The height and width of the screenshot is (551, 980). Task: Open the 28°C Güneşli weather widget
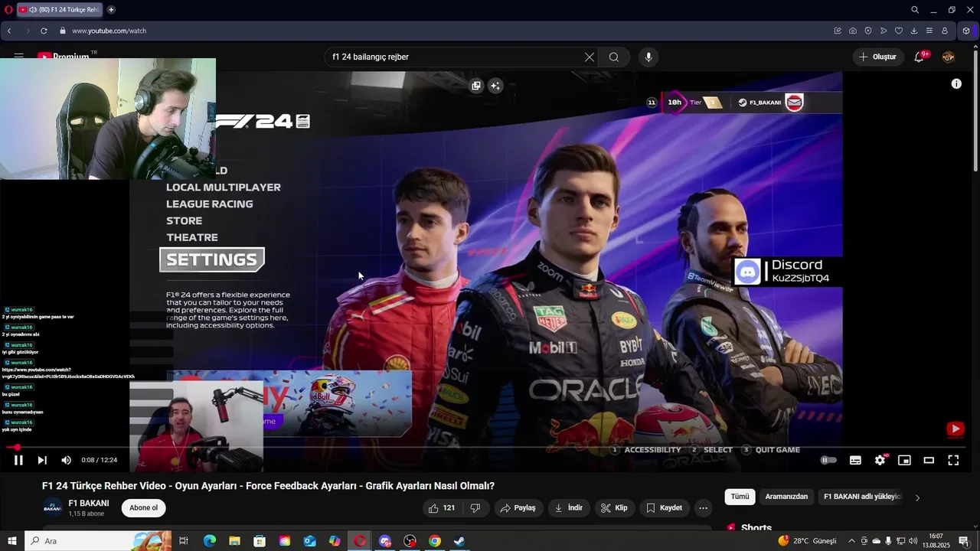[x=807, y=541]
